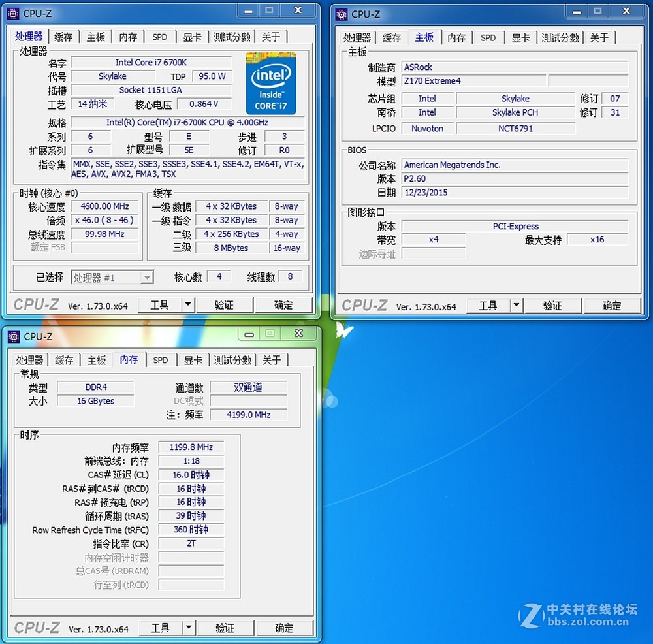
Task: Open 内存 tab in the motherboard window
Action: (x=456, y=38)
